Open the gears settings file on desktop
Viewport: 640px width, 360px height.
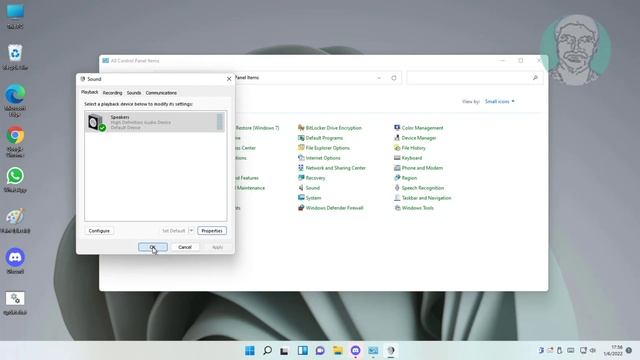point(15,302)
